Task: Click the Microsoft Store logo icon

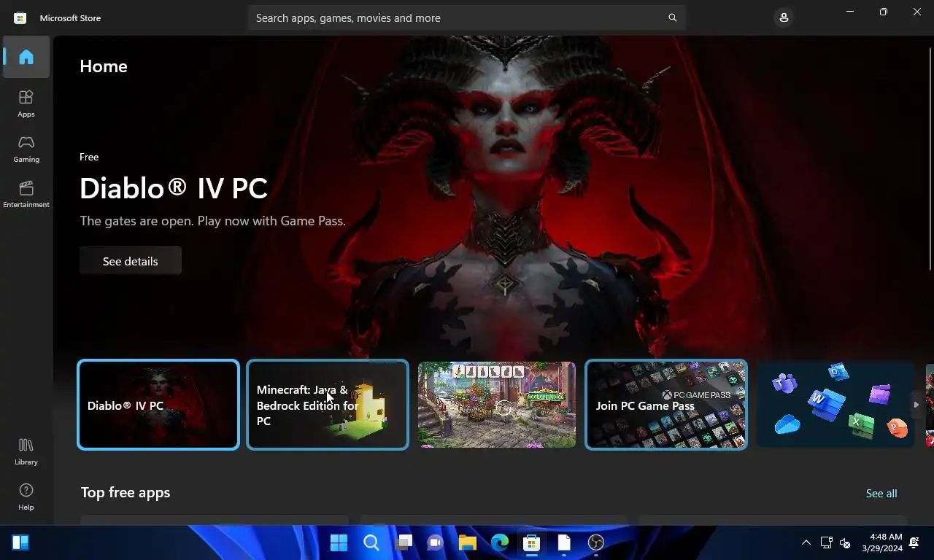Action: pyautogui.click(x=20, y=17)
